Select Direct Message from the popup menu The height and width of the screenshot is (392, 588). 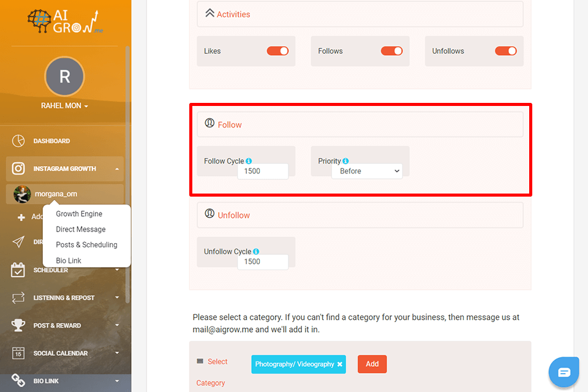(81, 229)
